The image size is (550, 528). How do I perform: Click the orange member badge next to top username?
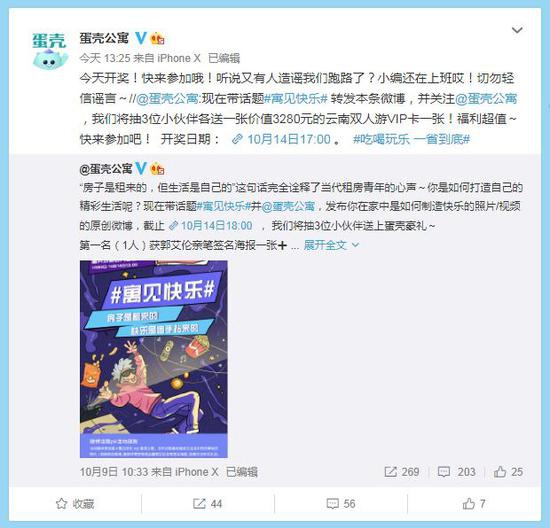pyautogui.click(x=157, y=38)
